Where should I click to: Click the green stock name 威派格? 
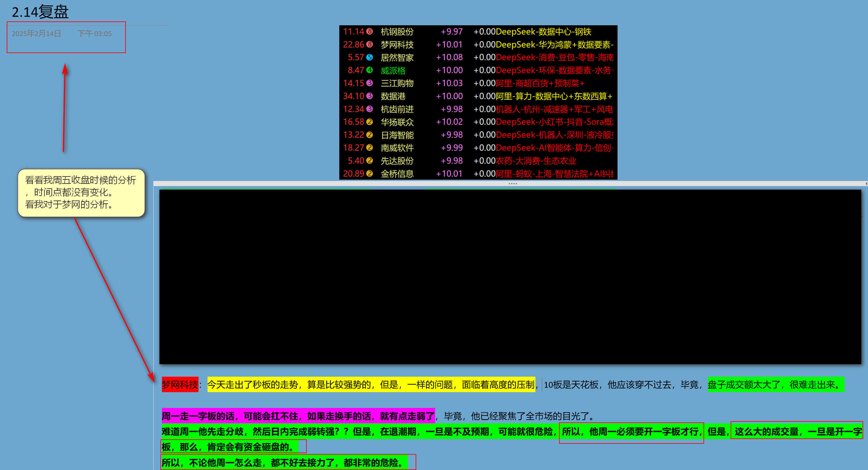pos(393,70)
